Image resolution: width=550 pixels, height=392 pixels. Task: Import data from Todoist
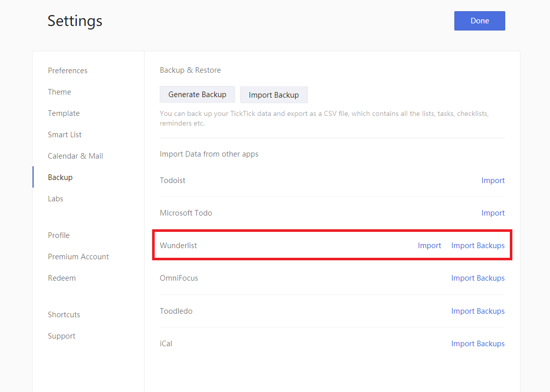point(493,180)
